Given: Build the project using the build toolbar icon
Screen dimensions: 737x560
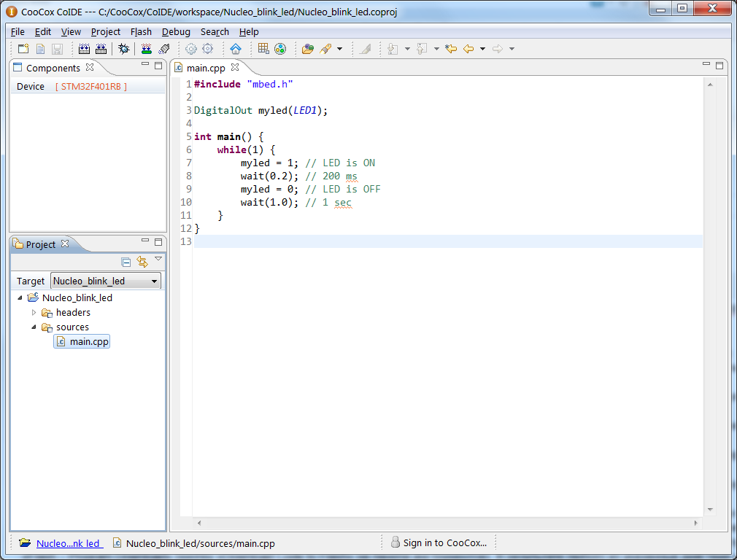Looking at the screenshot, I should point(85,48).
